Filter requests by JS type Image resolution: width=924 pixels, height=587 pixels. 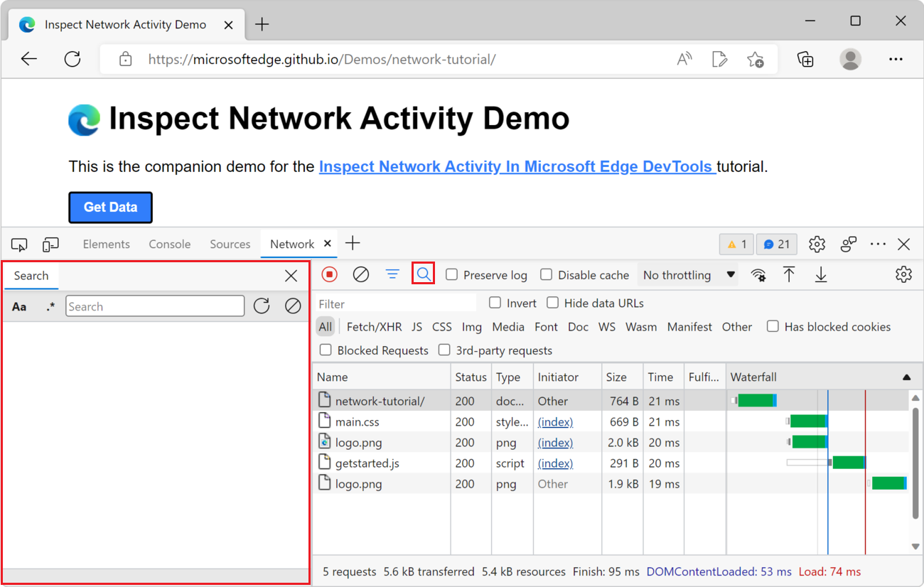tap(417, 327)
